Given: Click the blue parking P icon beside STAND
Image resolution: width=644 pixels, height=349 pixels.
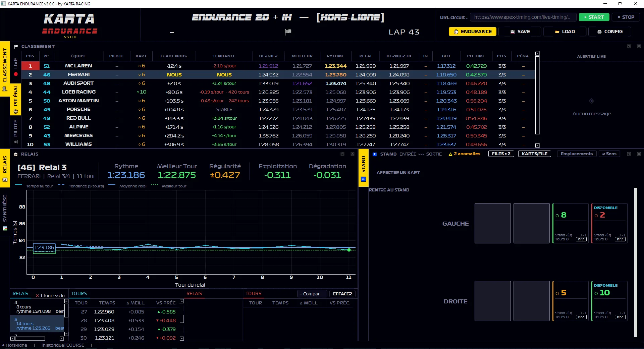Looking at the screenshot, I should (x=375, y=154).
